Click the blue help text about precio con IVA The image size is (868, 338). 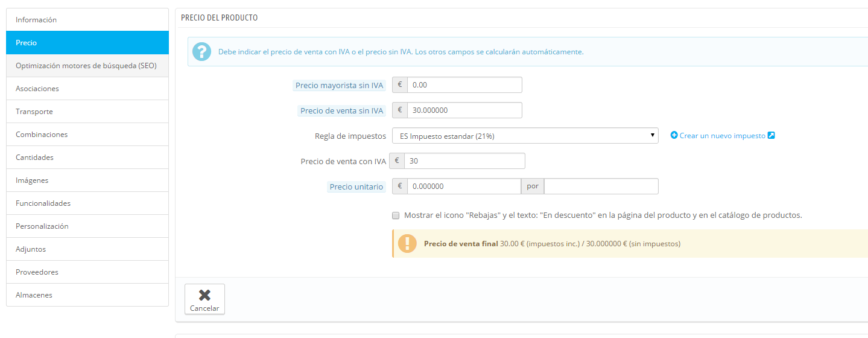pyautogui.click(x=401, y=52)
